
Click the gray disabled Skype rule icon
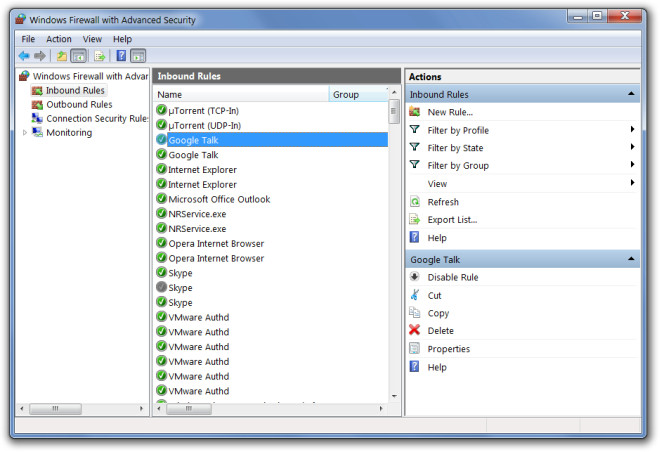(161, 287)
